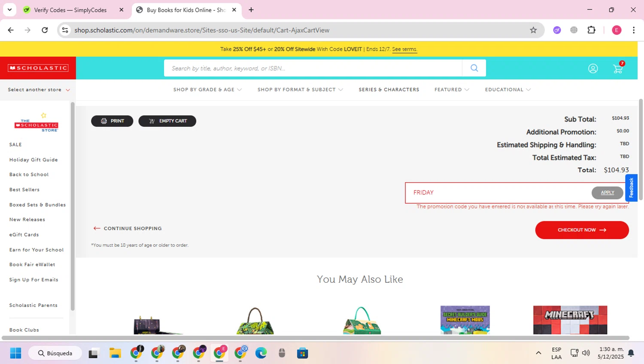Screen dimensions: 644x364
Task: Click the book search input field
Action: tap(313, 68)
